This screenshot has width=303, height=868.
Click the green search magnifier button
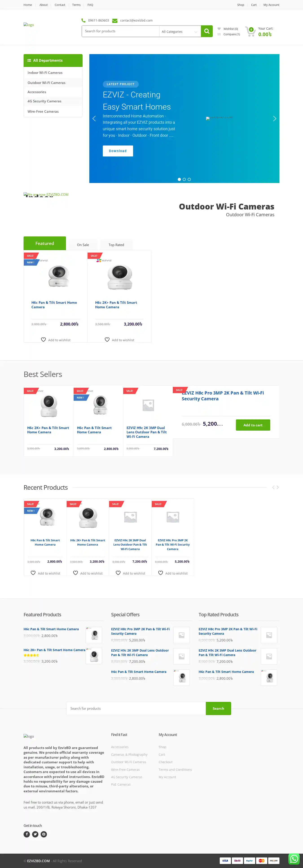point(207,31)
